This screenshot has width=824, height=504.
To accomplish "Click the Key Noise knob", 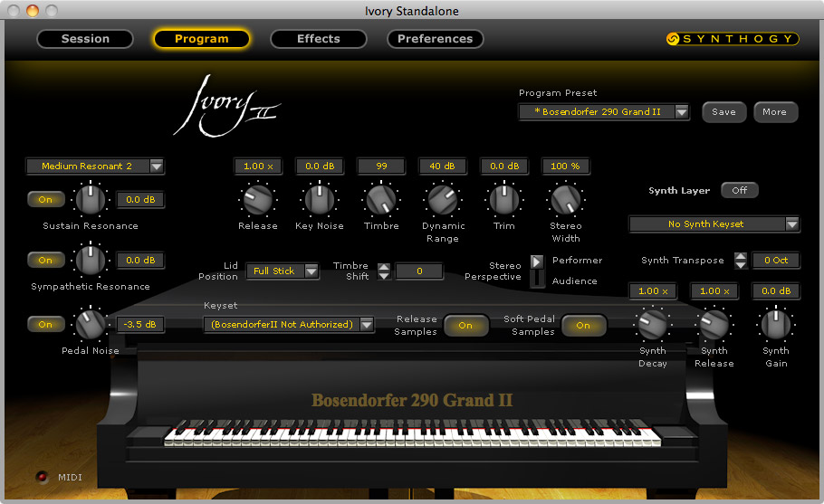I will tap(320, 200).
